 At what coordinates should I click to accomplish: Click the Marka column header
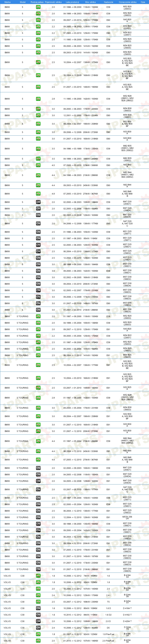(7, 2)
